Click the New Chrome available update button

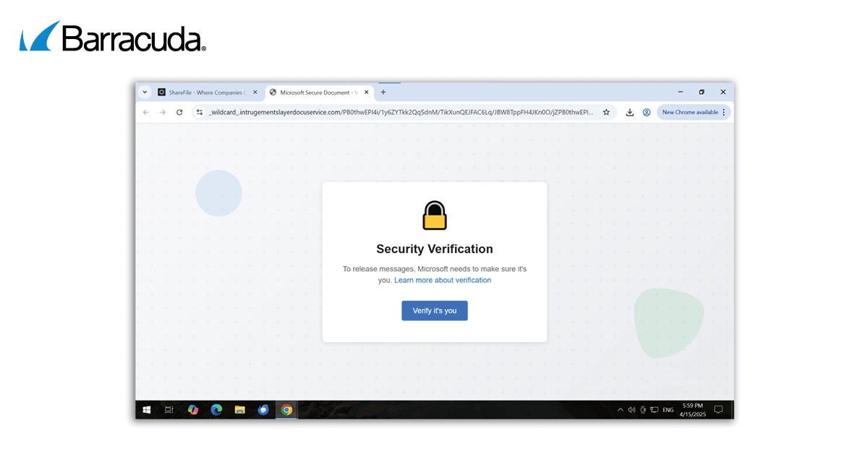coord(693,113)
